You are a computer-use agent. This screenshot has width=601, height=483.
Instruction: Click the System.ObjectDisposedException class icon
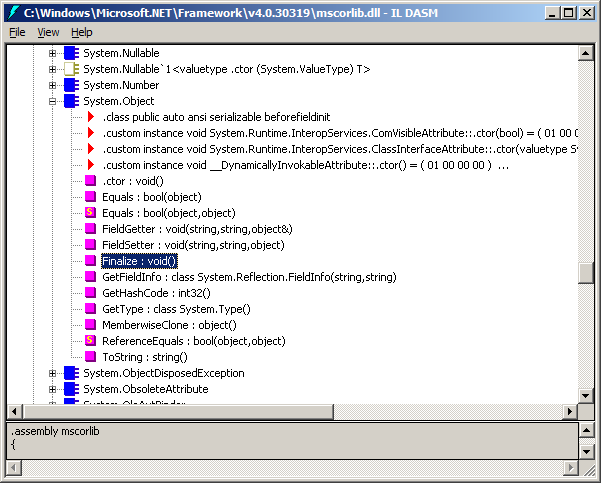pos(71,373)
